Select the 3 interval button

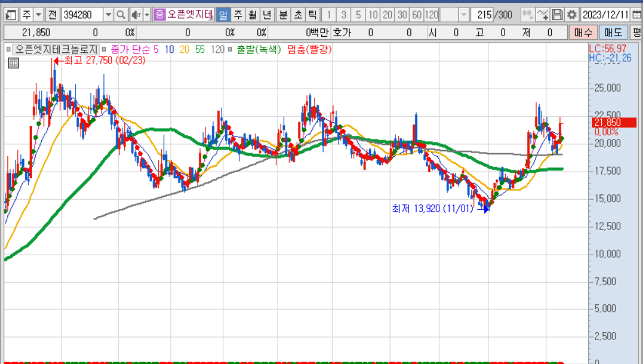coord(343,15)
